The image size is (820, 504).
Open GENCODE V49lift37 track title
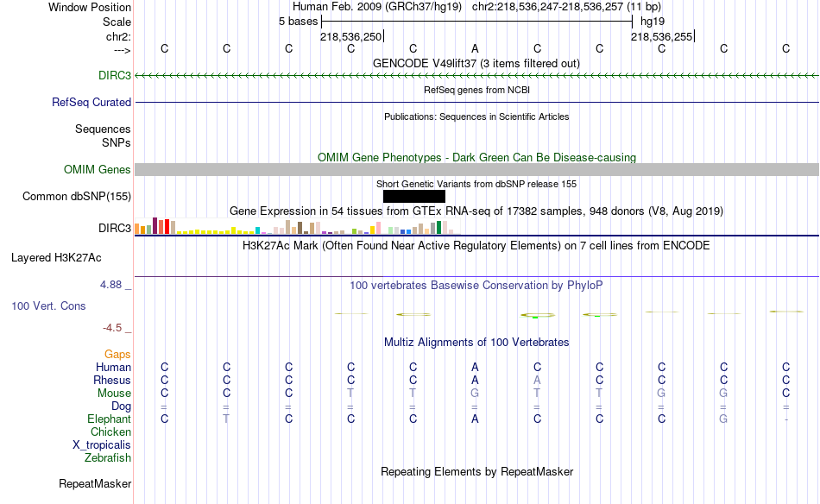(476, 63)
